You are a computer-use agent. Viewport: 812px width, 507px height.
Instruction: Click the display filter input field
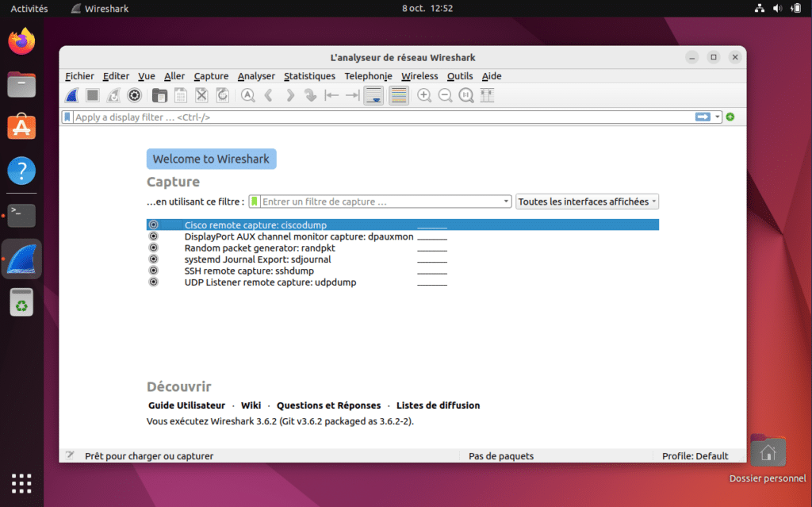click(x=383, y=117)
